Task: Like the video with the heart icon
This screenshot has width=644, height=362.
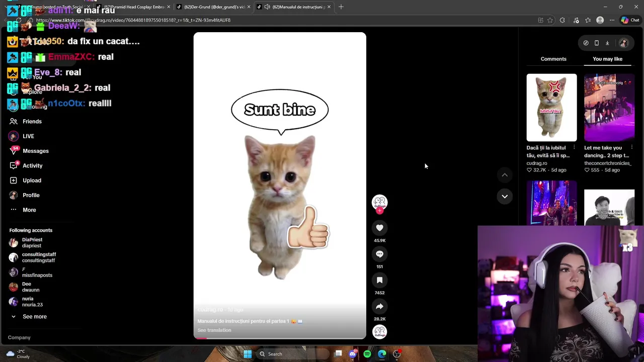Action: click(379, 228)
